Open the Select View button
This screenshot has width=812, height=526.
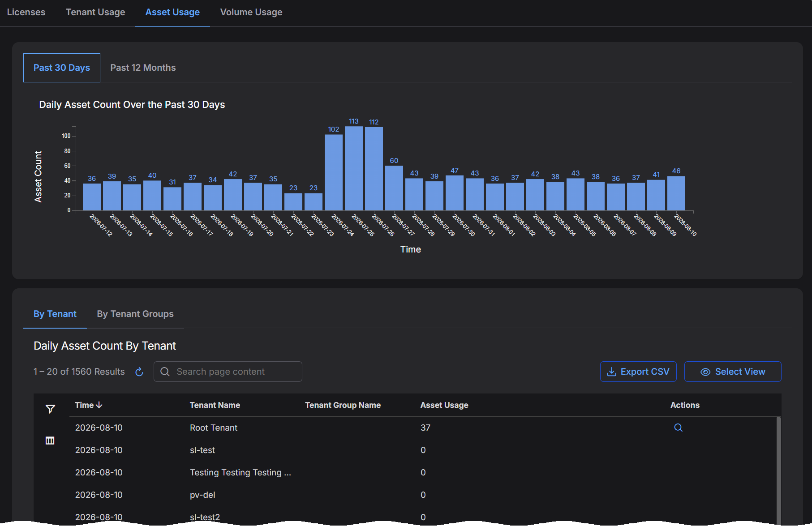[x=733, y=372]
